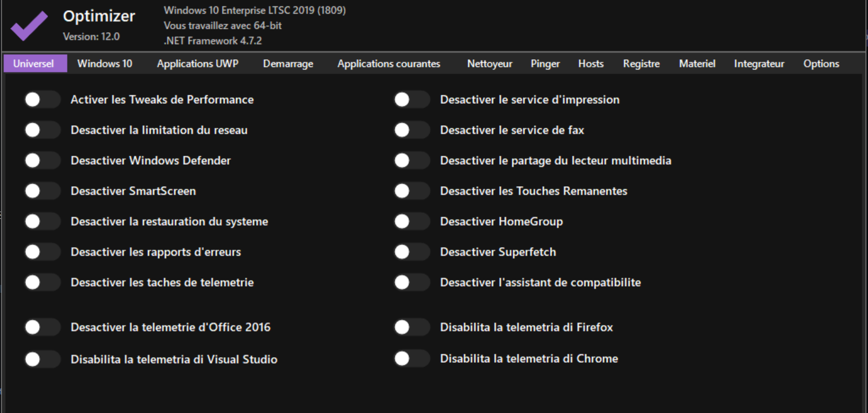Turn on Desactiver SmartScreen toggle
868x413 pixels.
point(42,191)
